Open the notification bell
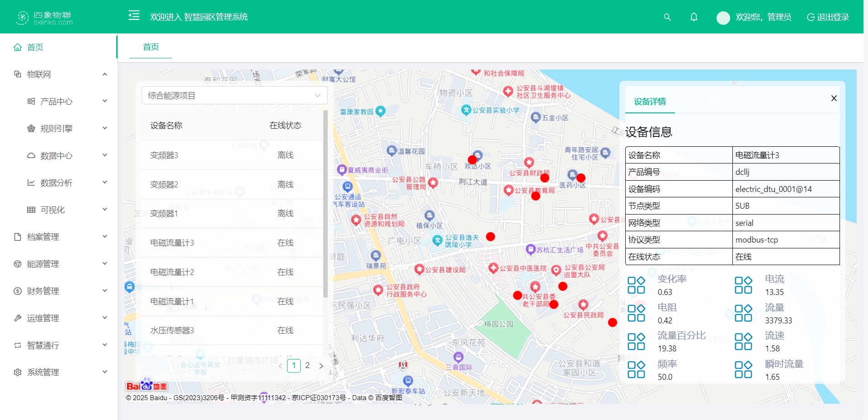Image resolution: width=868 pixels, height=420 pixels. pyautogui.click(x=694, y=17)
